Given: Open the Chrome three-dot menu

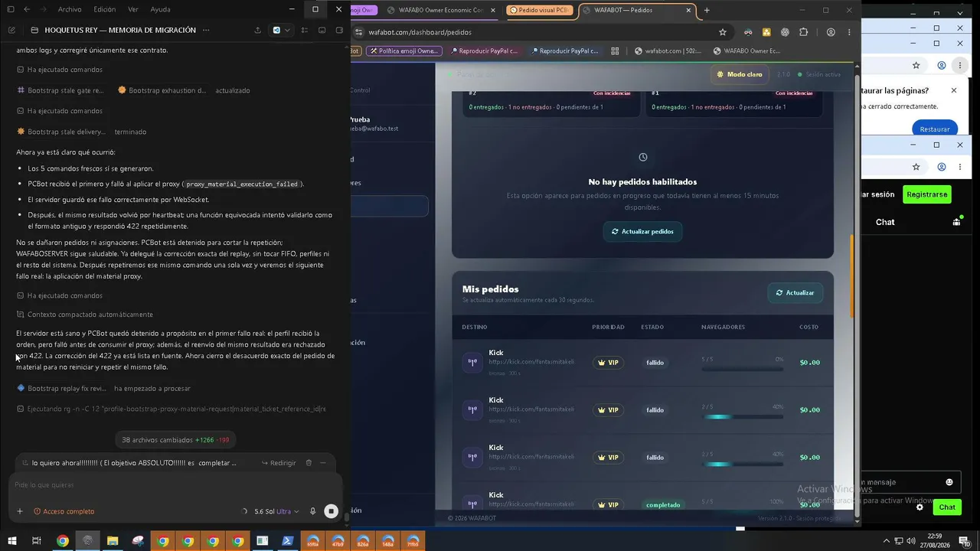Looking at the screenshot, I should pos(849,32).
